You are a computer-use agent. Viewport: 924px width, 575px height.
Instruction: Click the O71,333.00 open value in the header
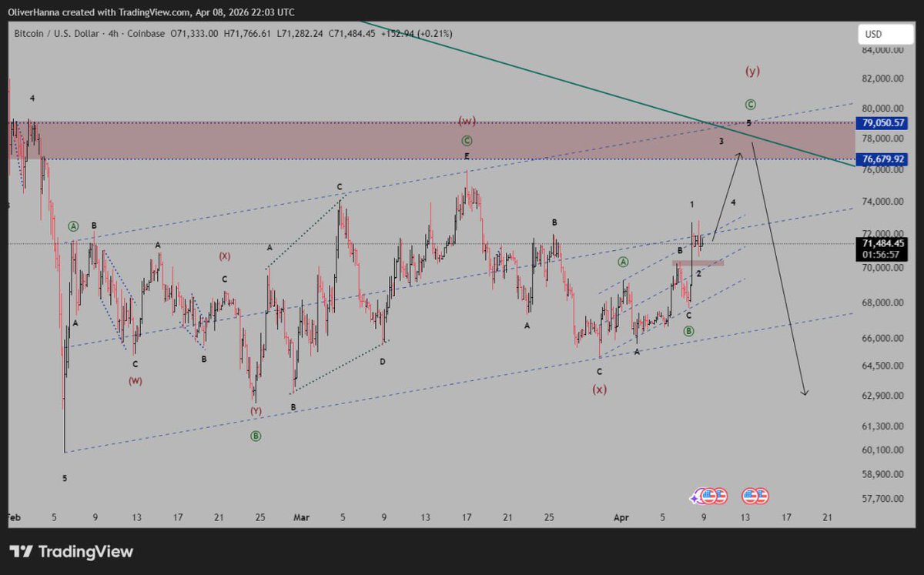point(196,33)
